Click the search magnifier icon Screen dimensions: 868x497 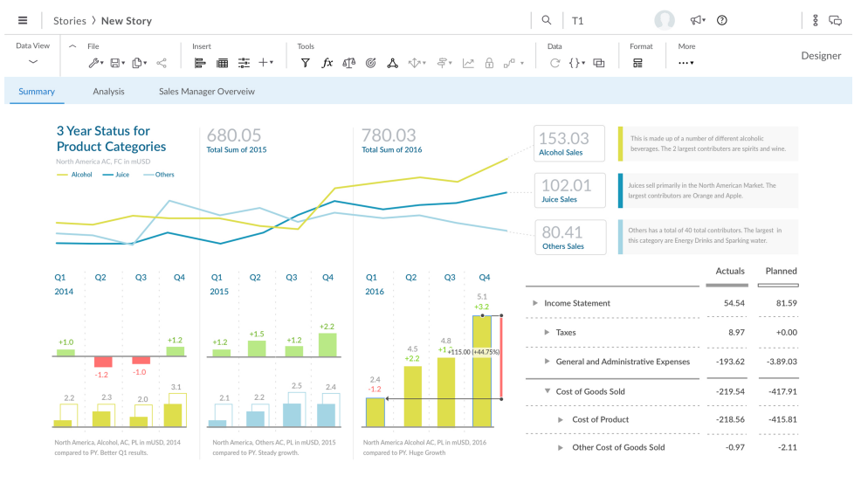coord(547,20)
